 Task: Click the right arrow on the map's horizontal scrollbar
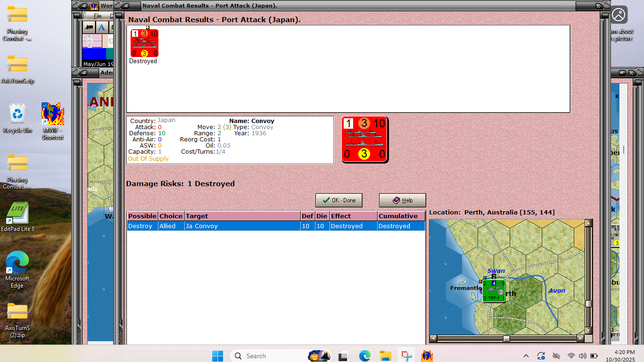pyautogui.click(x=581, y=338)
